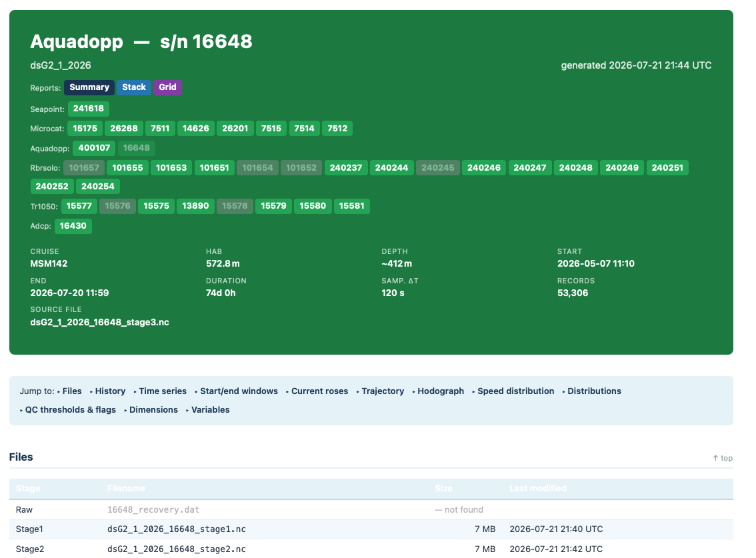
Task: Jump to Start/end windows section
Action: pos(239,391)
